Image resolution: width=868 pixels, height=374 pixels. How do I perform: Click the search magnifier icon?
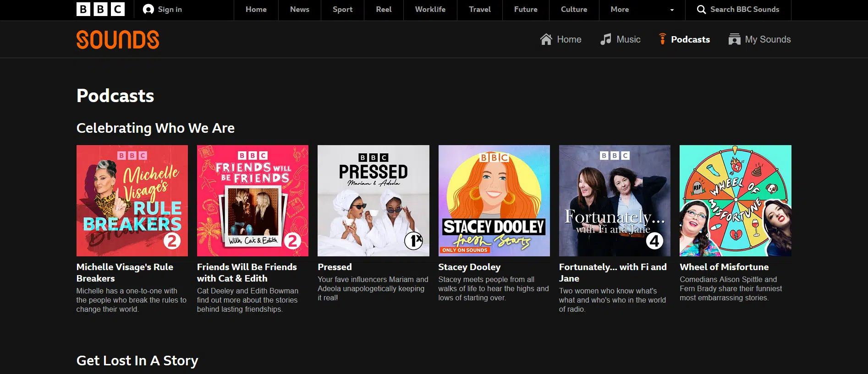[701, 10]
